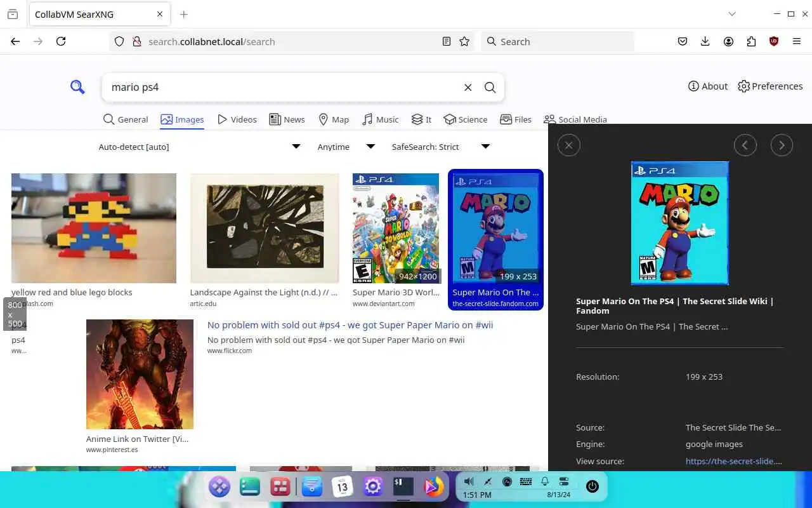Click the SearXNG magnifier logo
Screen dimensions: 812x508
(77, 87)
